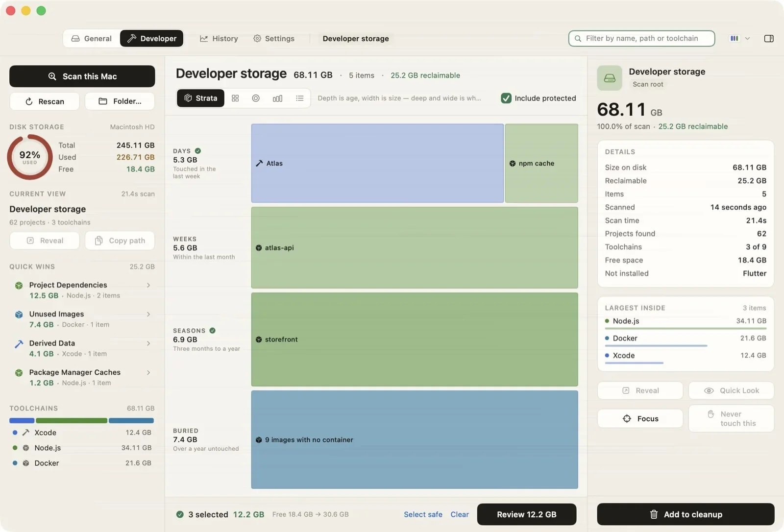This screenshot has height=532, width=784.
Task: Click the Docker icon in Toolchains
Action: point(26,463)
